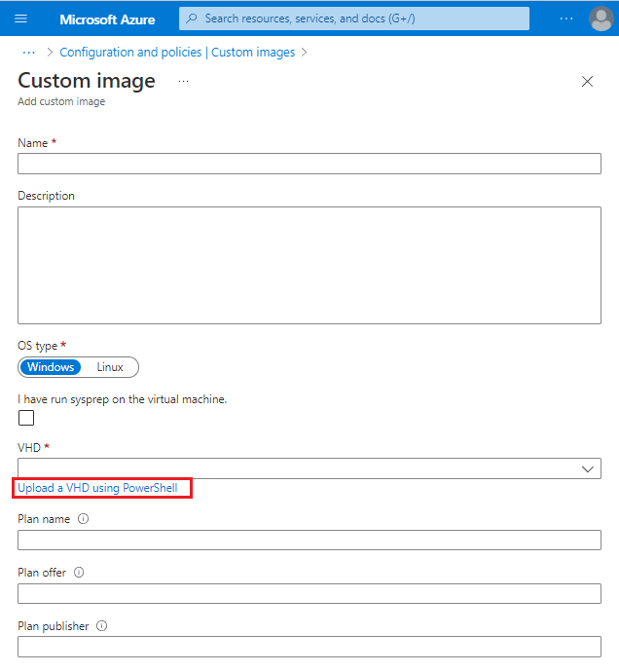The width and height of the screenshot is (619, 672).
Task: Select Linux as OS type
Action: point(110,367)
